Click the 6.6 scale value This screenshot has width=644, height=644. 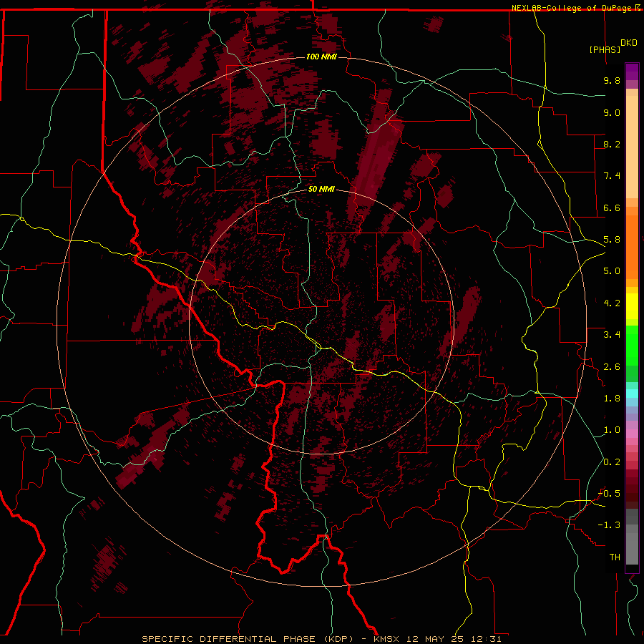[x=612, y=208]
